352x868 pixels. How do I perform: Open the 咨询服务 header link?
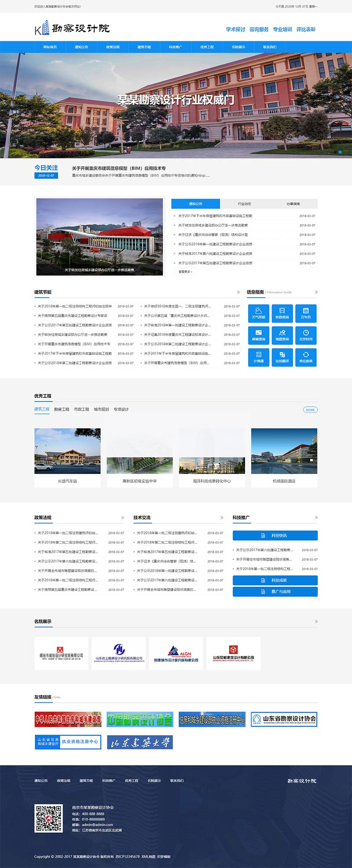[259, 29]
